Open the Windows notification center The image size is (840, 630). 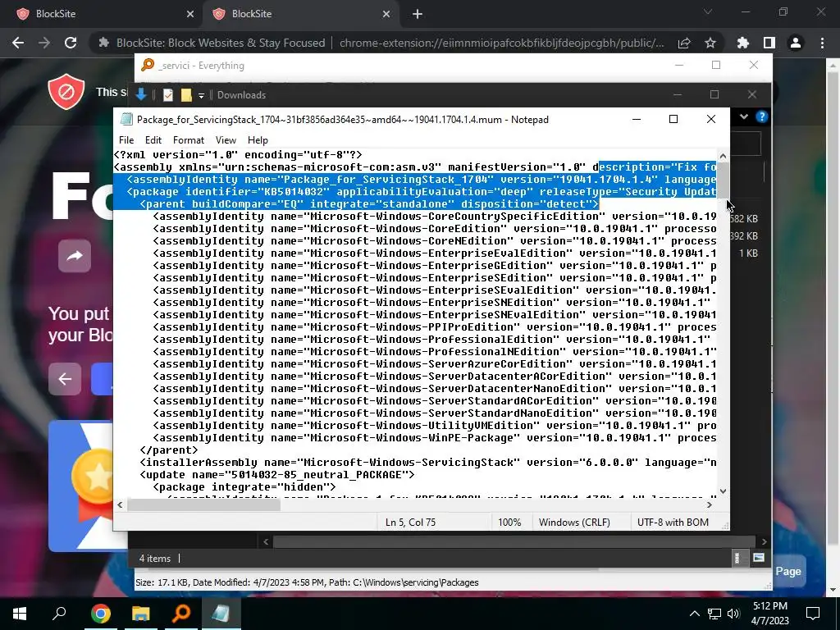pos(813,614)
